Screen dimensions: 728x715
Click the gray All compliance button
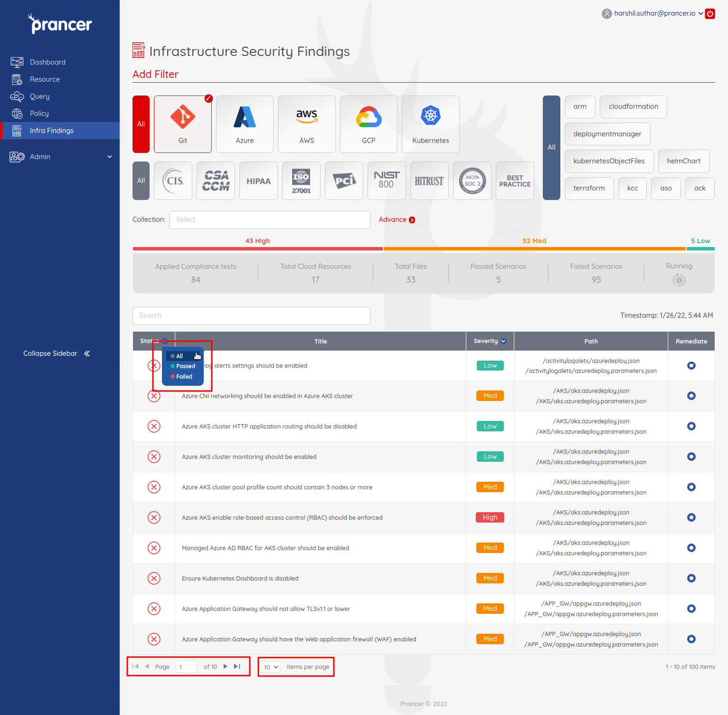click(x=141, y=181)
